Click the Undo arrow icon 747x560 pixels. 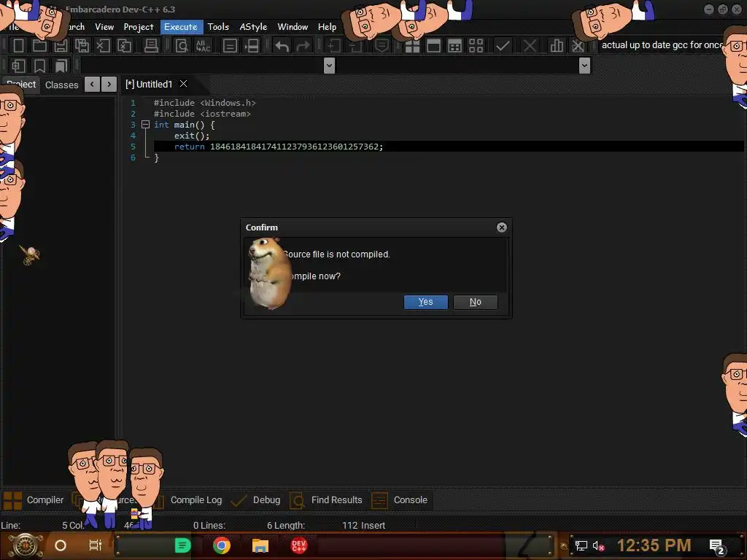point(282,46)
